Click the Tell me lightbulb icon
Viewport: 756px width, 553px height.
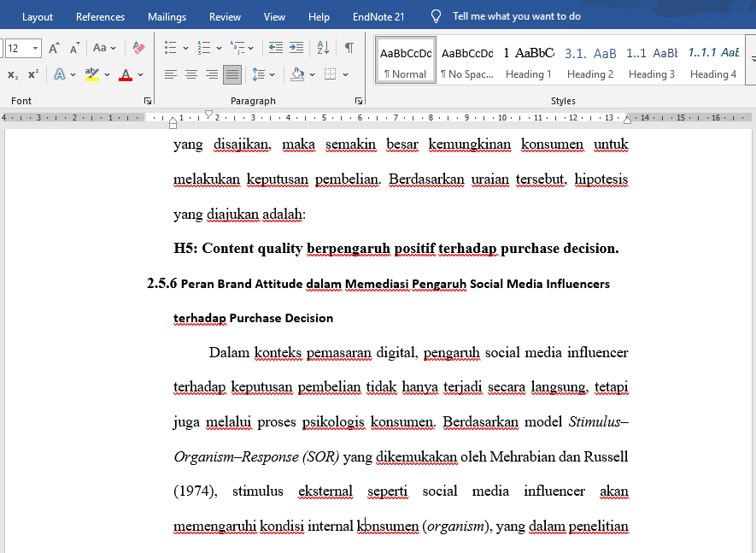(436, 17)
